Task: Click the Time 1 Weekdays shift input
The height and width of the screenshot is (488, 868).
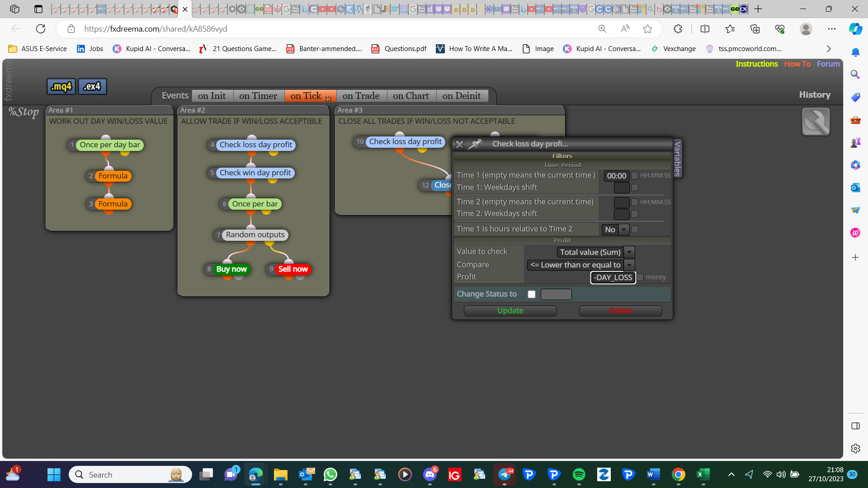Action: [622, 188]
